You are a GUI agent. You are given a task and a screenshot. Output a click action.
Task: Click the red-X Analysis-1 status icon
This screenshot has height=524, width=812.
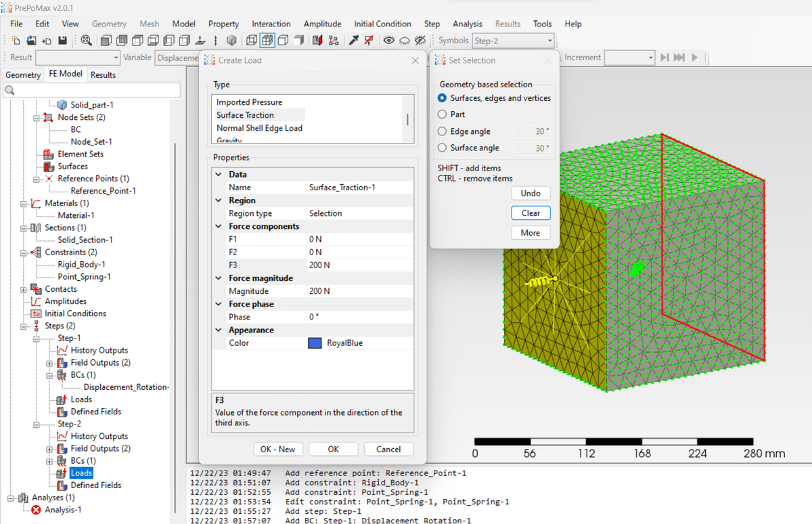tap(36, 510)
